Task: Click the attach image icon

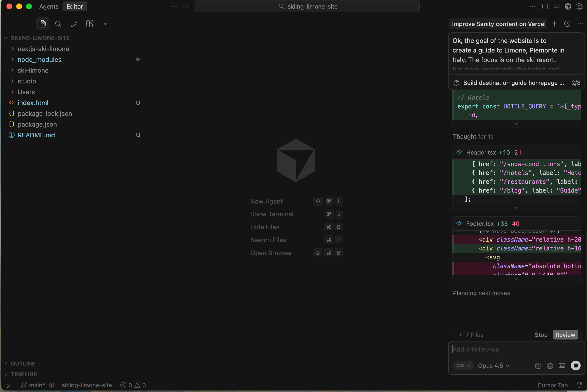Action: pos(562,366)
